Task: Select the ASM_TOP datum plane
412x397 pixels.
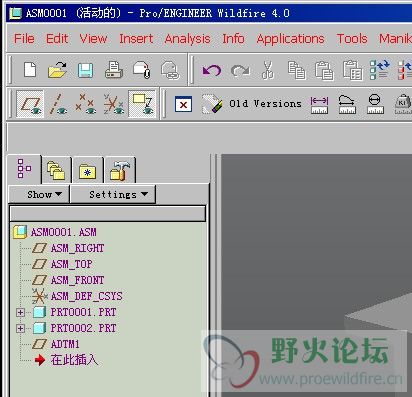Action: point(71,264)
